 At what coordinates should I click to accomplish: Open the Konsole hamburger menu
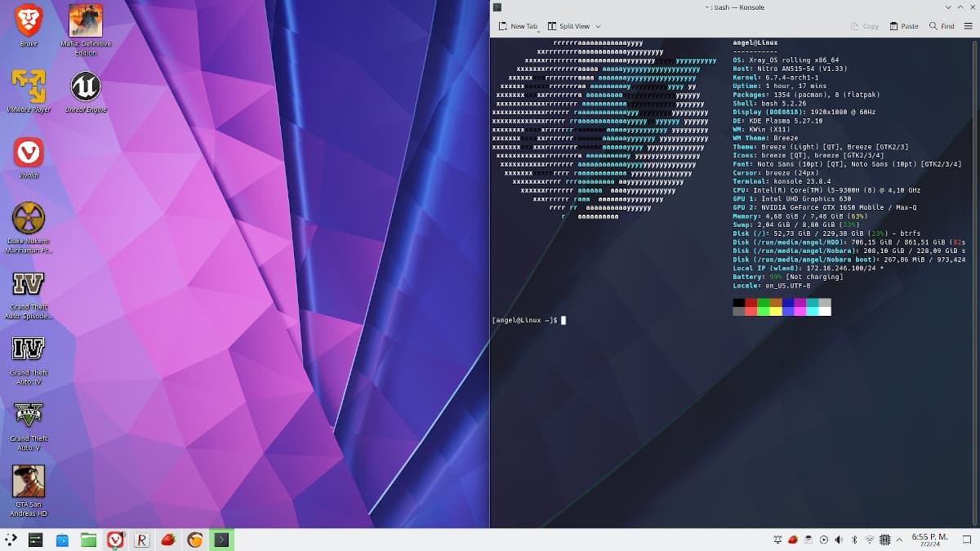tap(968, 26)
